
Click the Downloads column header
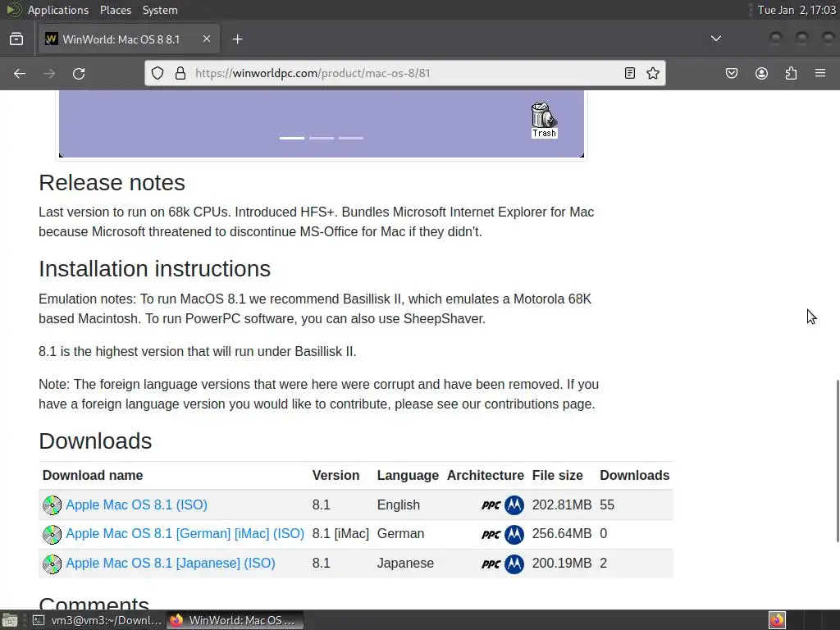634,475
